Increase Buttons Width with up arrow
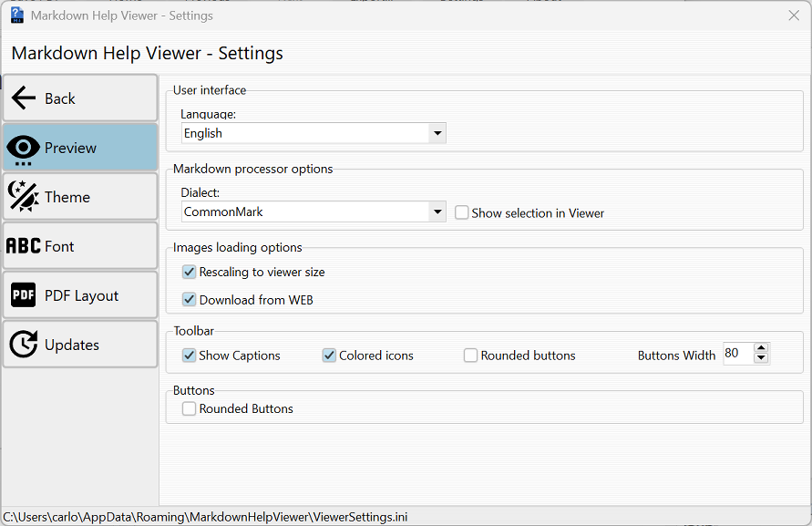 click(x=761, y=347)
